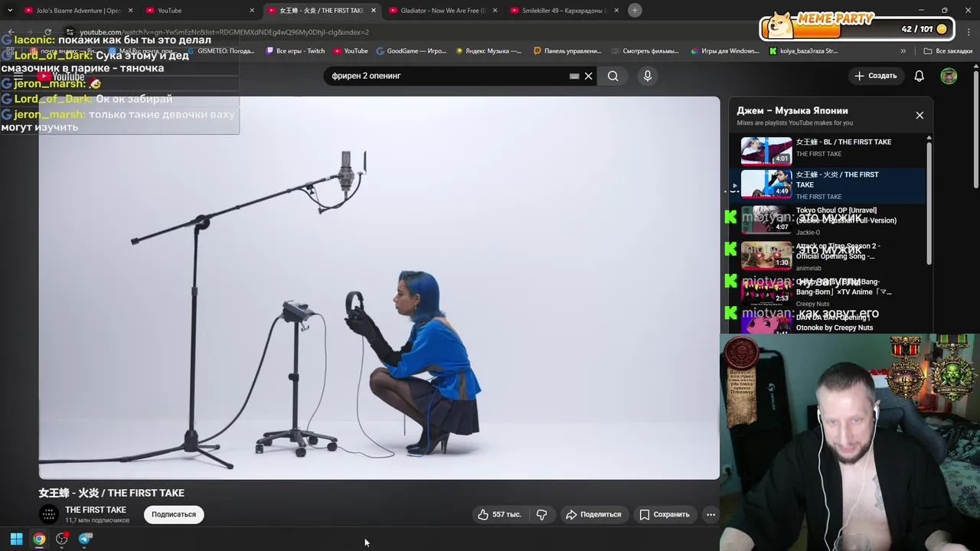This screenshot has width=980, height=551.
Task: Click the Создать create button
Action: [875, 76]
